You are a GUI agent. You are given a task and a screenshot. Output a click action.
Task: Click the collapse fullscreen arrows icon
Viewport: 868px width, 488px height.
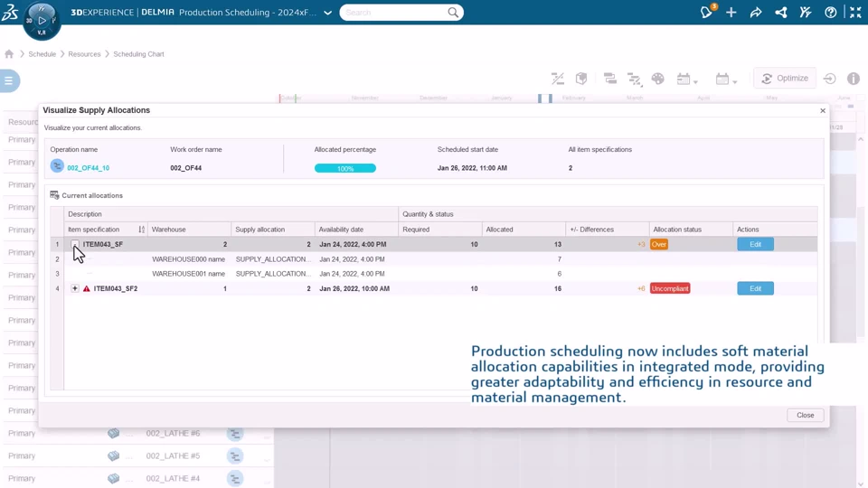tap(855, 12)
